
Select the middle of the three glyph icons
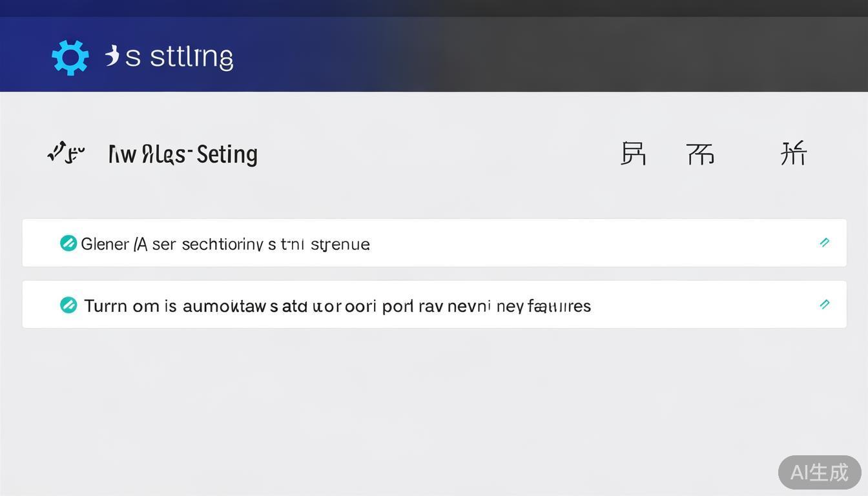point(700,154)
